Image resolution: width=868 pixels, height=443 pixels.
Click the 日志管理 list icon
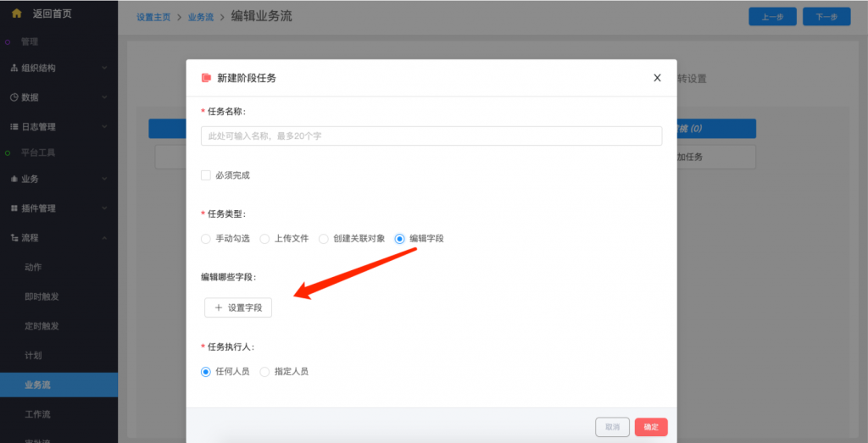pos(14,127)
